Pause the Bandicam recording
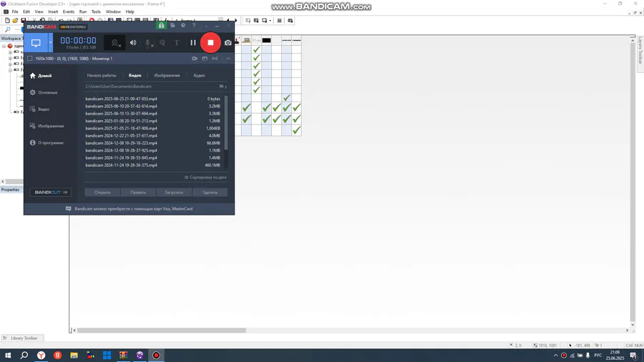The image size is (644, 362). pyautogui.click(x=193, y=43)
